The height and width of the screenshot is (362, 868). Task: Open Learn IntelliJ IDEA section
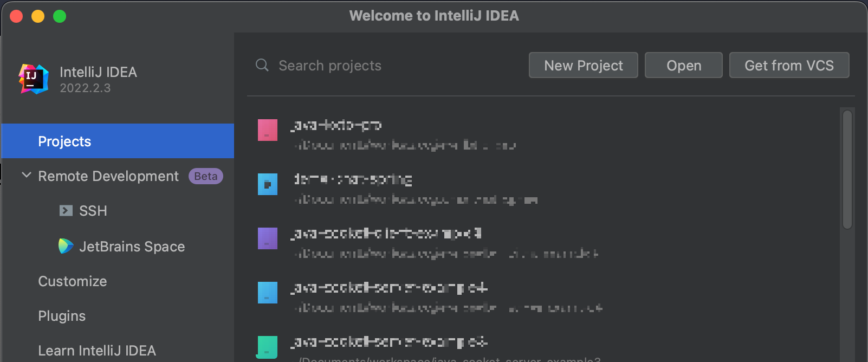click(x=97, y=351)
